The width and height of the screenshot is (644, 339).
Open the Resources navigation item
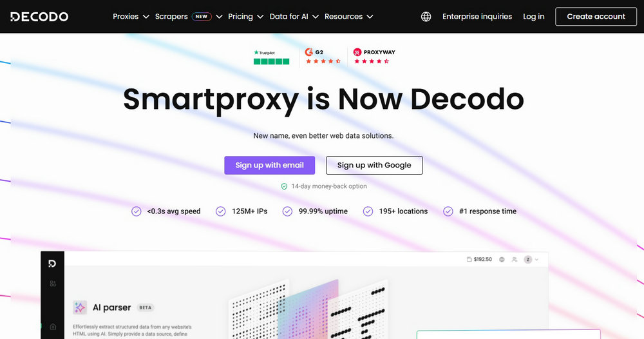(343, 17)
